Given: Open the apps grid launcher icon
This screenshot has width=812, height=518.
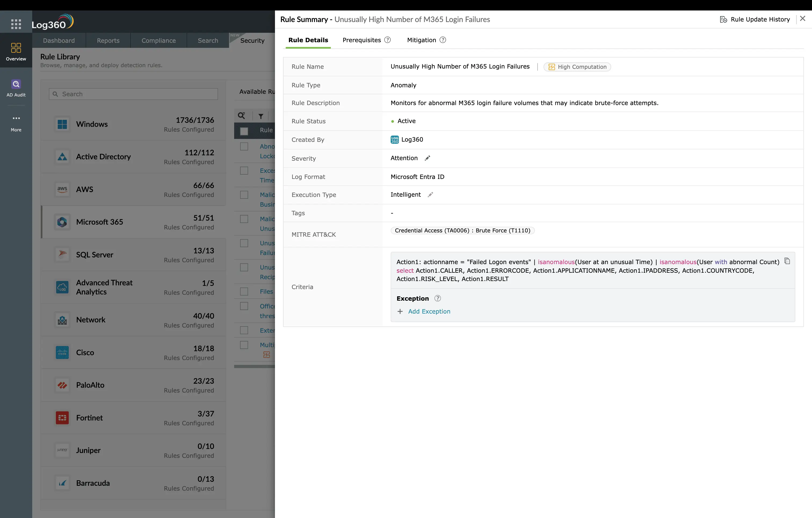Looking at the screenshot, I should (x=16, y=24).
